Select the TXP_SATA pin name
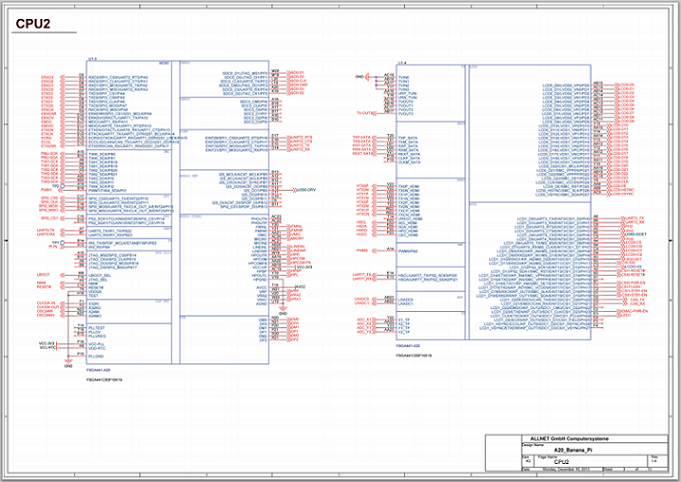This screenshot has width=681, height=482. (x=408, y=138)
